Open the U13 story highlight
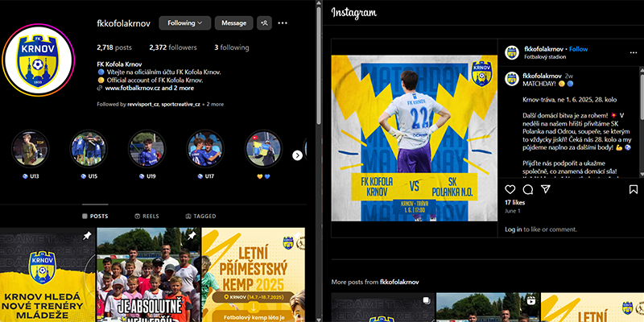 click(31, 148)
